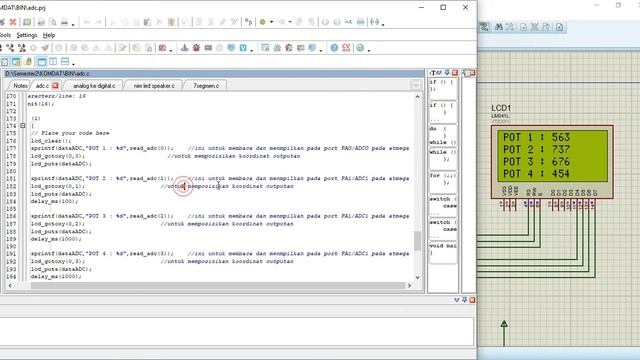The height and width of the screenshot is (360, 640).
Task: Click the red X close file icon
Action: pyautogui.click(x=13, y=22)
